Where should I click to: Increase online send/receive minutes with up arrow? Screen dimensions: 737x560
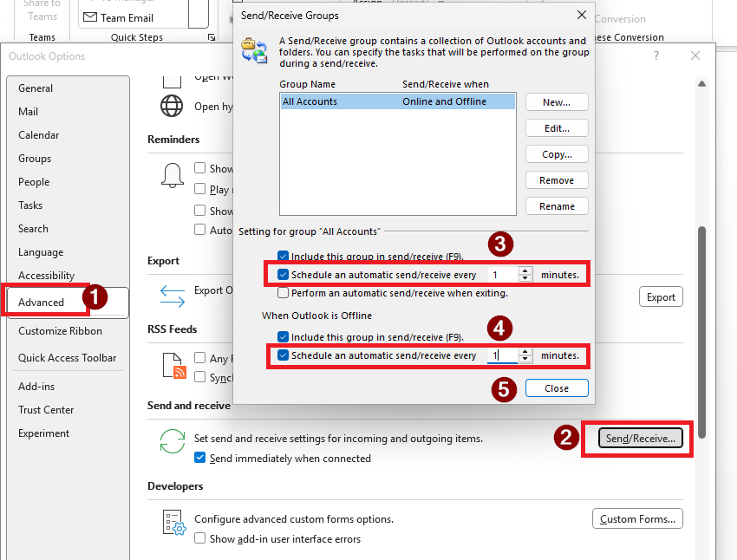coord(525,270)
